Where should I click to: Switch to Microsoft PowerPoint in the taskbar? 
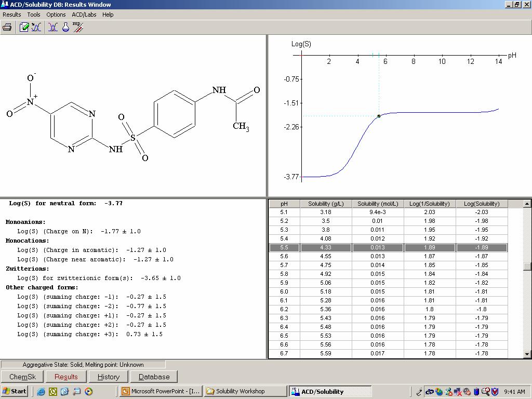pyautogui.click(x=162, y=391)
